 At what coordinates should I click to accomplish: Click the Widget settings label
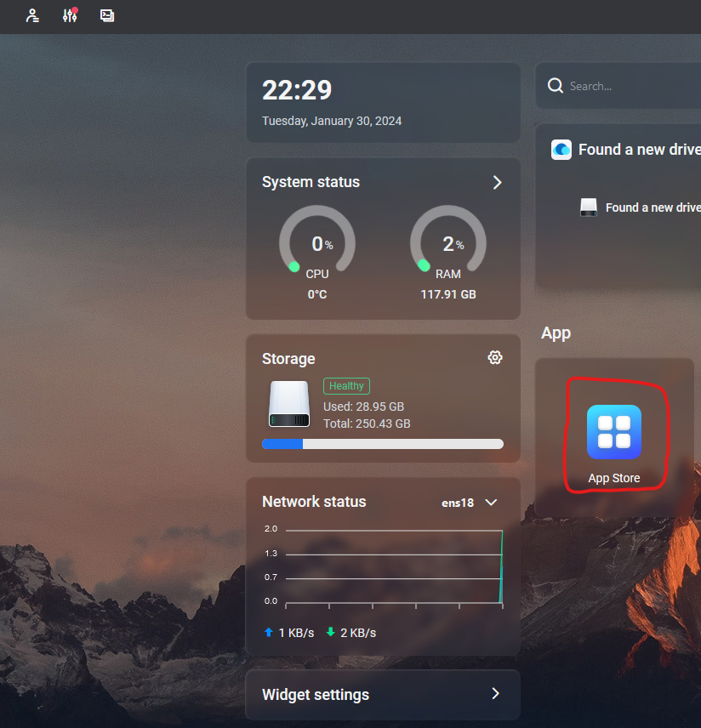pos(316,695)
